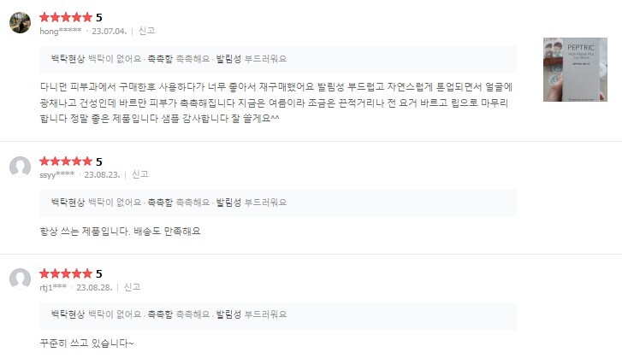Report hong*****'s review via 신고

coord(146,31)
